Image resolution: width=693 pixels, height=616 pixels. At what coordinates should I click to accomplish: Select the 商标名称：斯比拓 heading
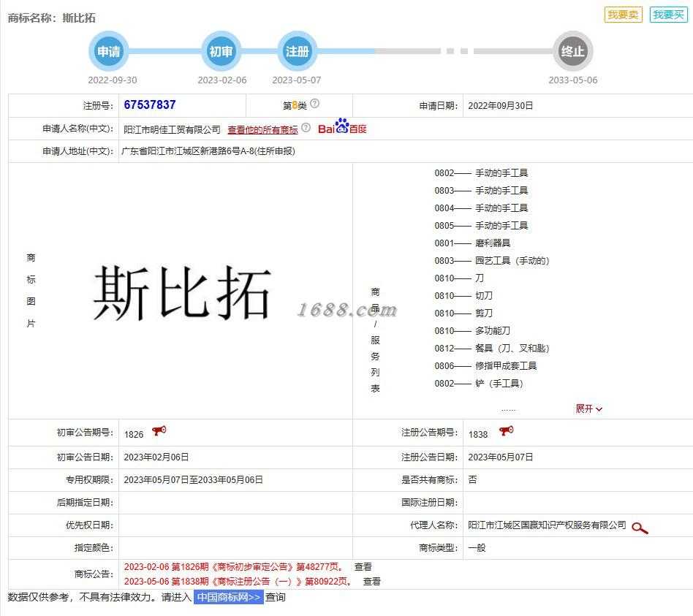(x=52, y=18)
